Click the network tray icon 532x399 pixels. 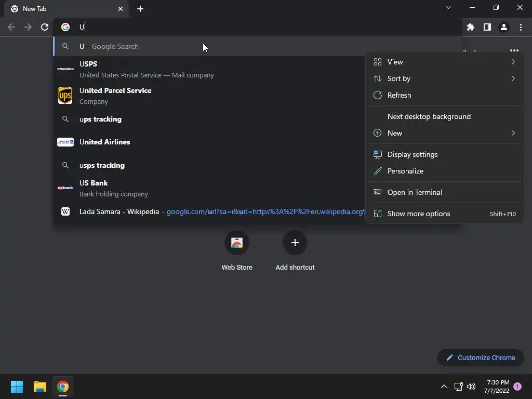pos(458,387)
